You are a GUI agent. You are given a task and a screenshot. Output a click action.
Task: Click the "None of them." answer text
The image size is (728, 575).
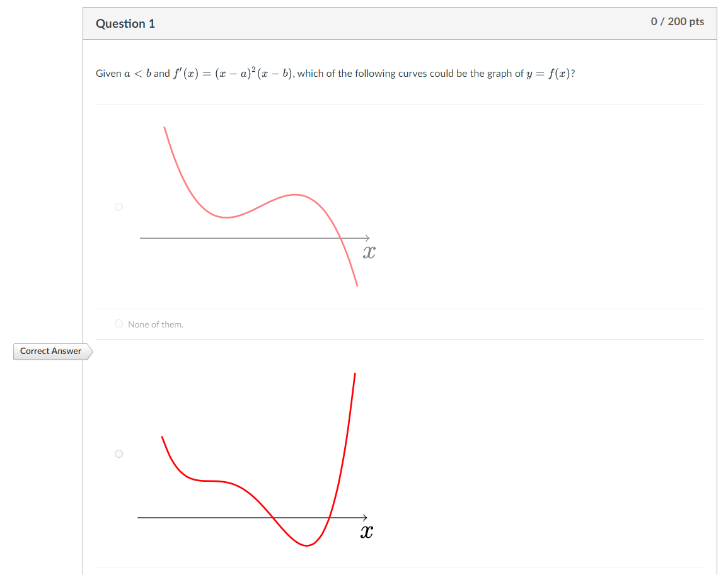(156, 324)
